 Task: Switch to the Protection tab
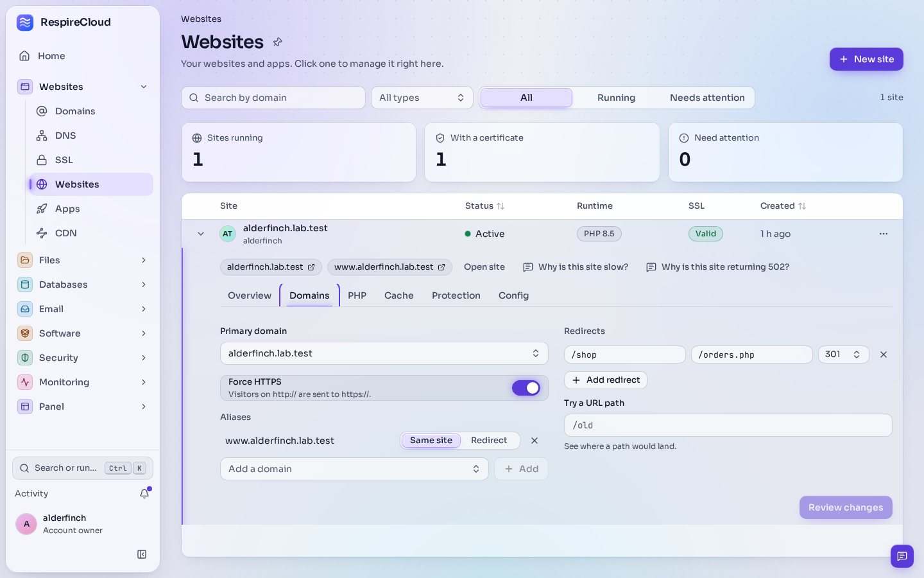(456, 295)
